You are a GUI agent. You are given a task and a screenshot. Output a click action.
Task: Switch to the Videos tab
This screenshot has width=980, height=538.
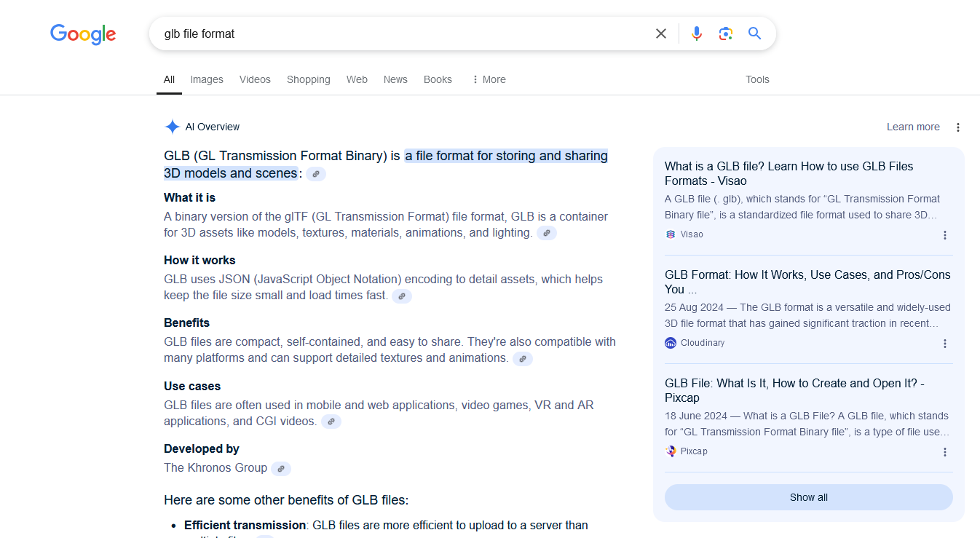pyautogui.click(x=255, y=79)
